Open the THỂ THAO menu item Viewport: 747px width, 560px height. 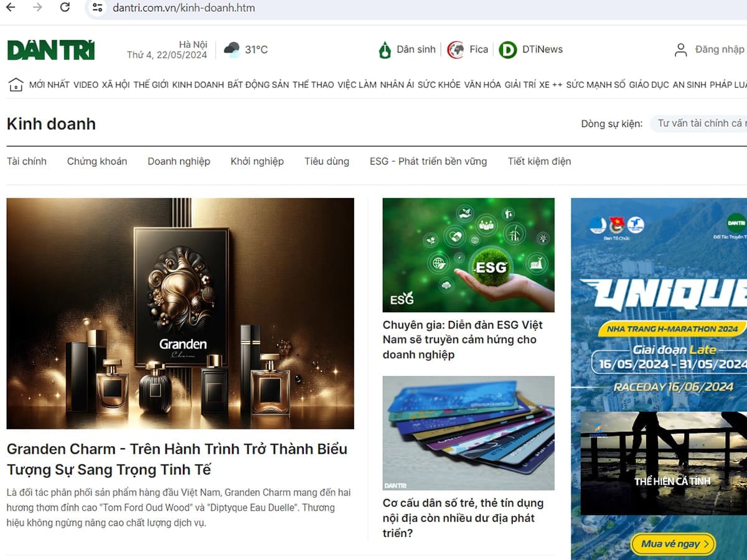coord(313,85)
